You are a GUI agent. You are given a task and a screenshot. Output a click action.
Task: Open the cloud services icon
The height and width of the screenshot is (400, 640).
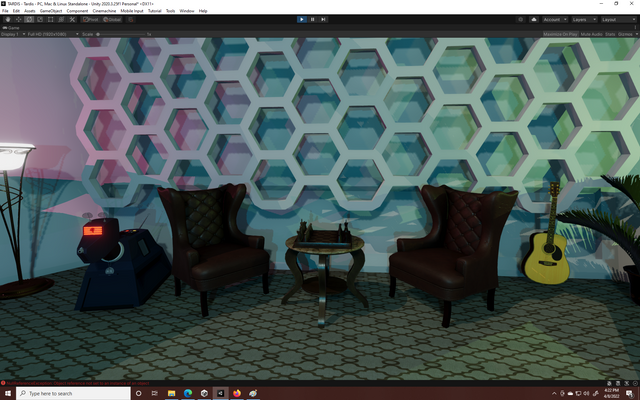coord(533,19)
